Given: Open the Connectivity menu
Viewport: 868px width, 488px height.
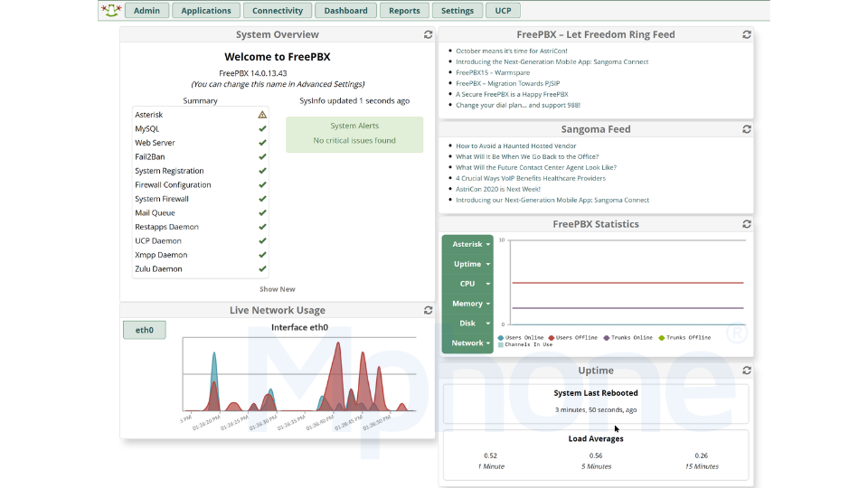Looking at the screenshot, I should coord(278,11).
